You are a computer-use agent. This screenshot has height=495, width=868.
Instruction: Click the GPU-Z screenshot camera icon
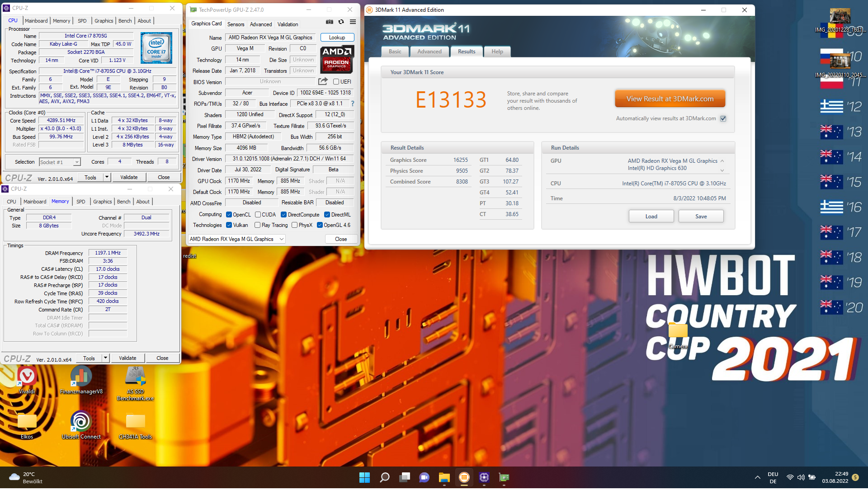(330, 22)
